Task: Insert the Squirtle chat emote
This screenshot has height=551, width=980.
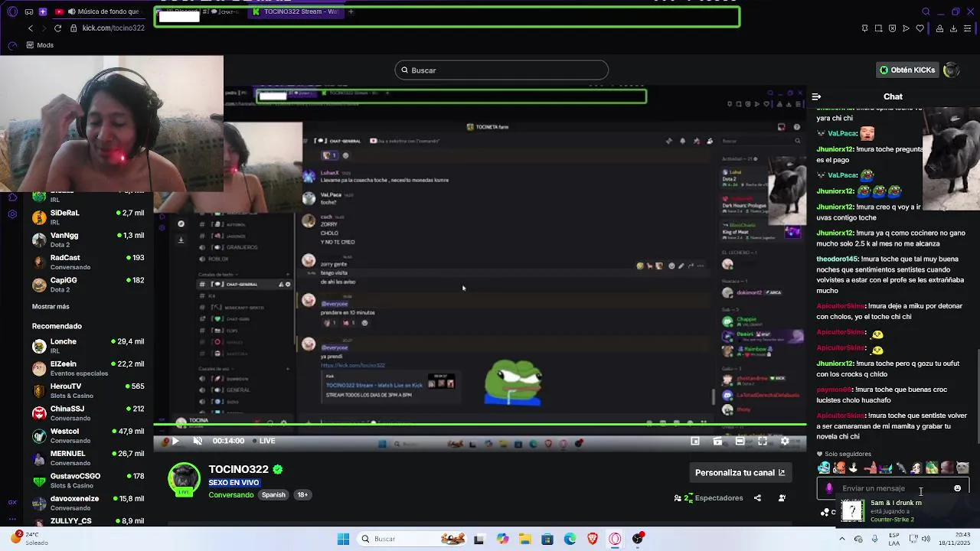Action: (x=824, y=468)
